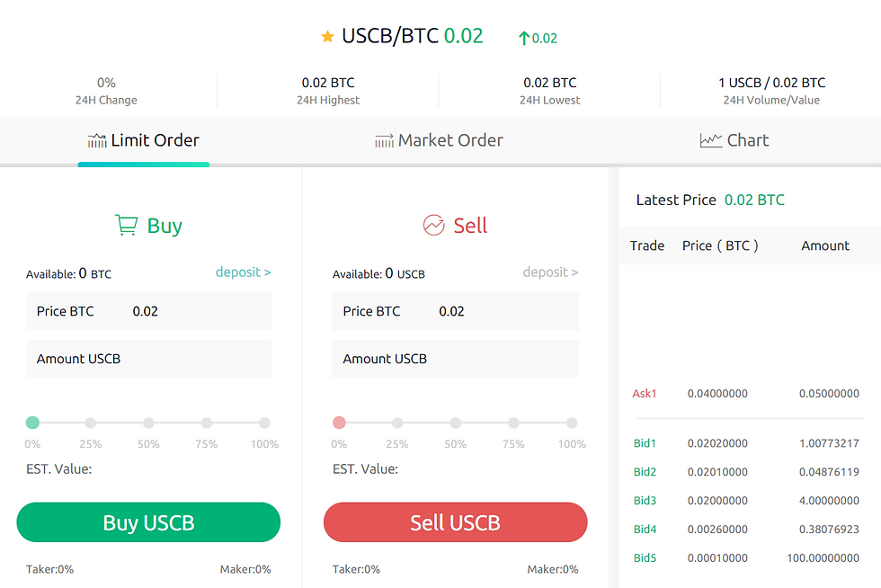
Task: Focus the Sell Price BTC field
Action: (x=455, y=311)
